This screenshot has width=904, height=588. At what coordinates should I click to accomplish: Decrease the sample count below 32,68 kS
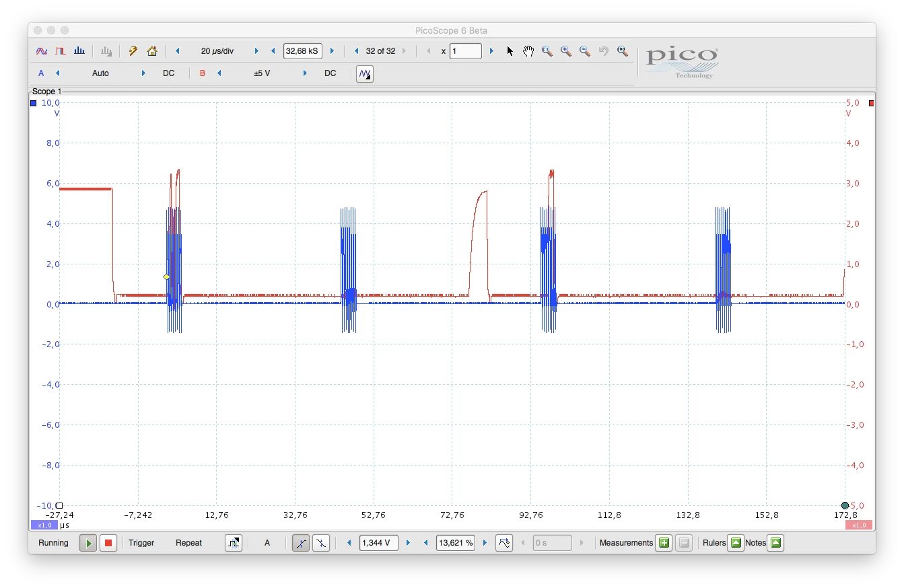point(273,51)
